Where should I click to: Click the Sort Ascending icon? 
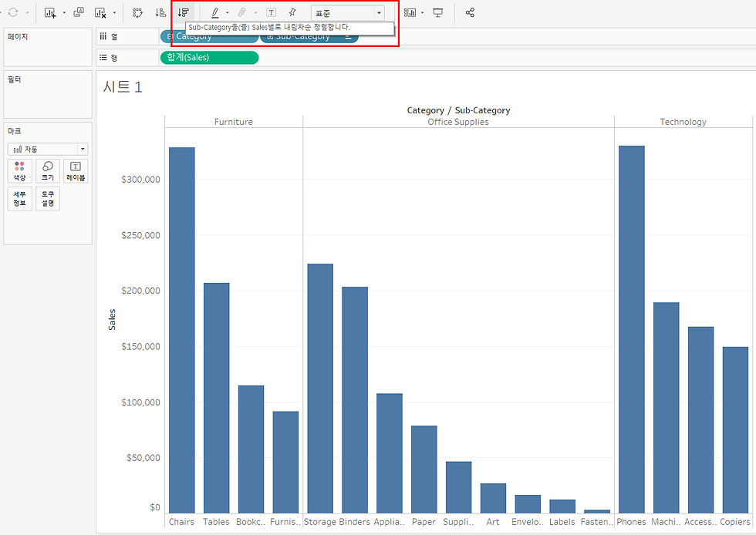click(x=160, y=12)
